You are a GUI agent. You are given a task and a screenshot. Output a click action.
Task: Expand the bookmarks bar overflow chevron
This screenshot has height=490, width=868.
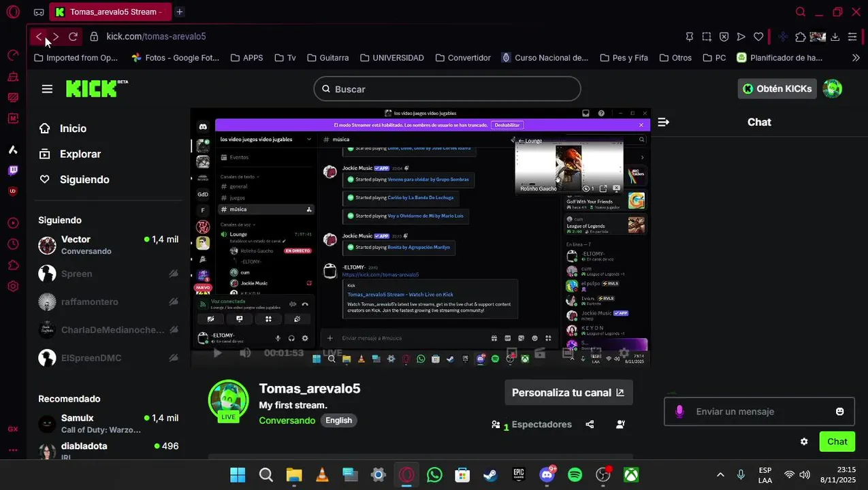coord(856,58)
